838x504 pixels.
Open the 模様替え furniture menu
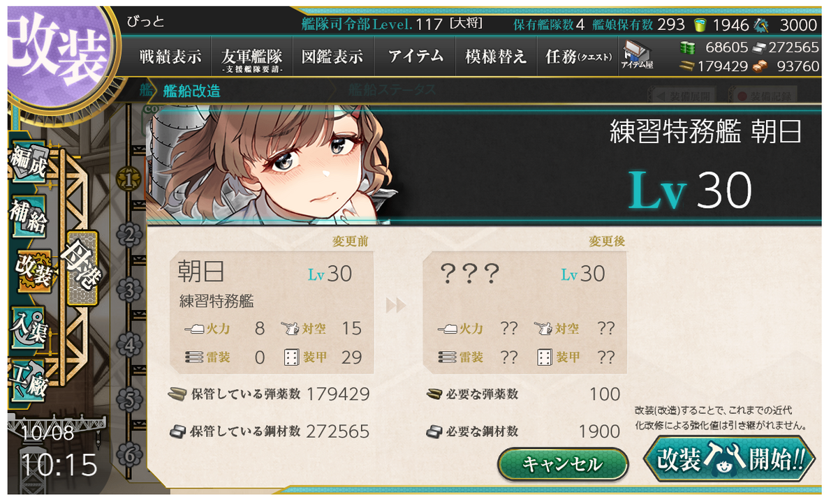[496, 57]
